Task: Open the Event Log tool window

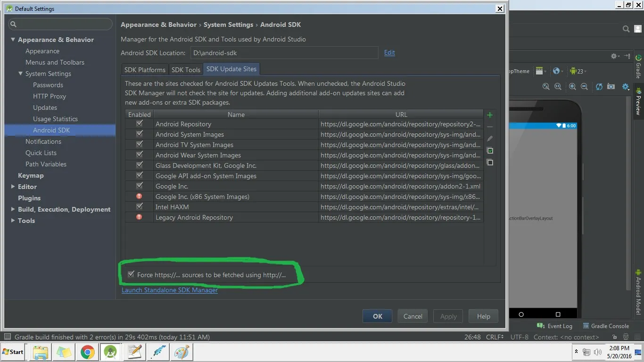Action: point(555,326)
